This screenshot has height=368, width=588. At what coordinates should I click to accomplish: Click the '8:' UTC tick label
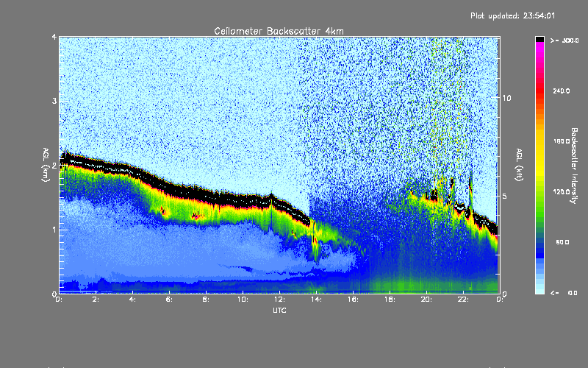207,300
